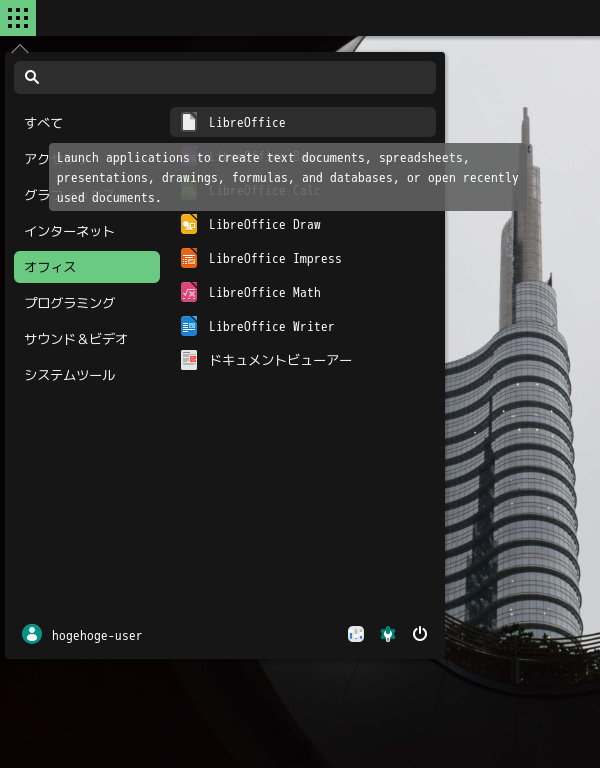
Task: Focus the application search field
Action: tap(225, 77)
